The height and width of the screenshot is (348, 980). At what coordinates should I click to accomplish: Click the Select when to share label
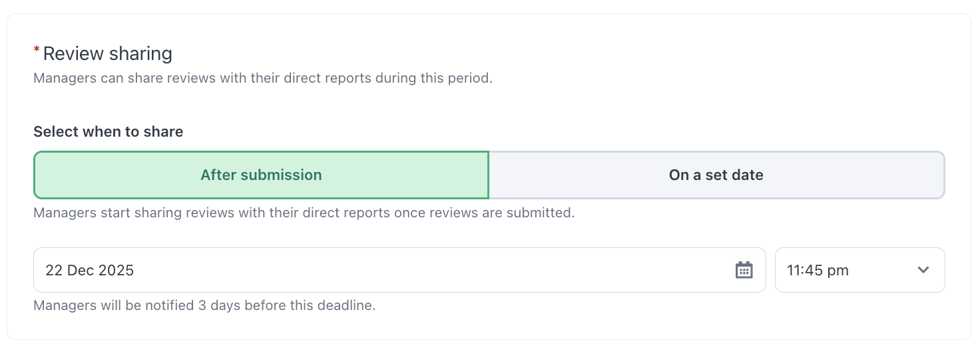click(109, 131)
